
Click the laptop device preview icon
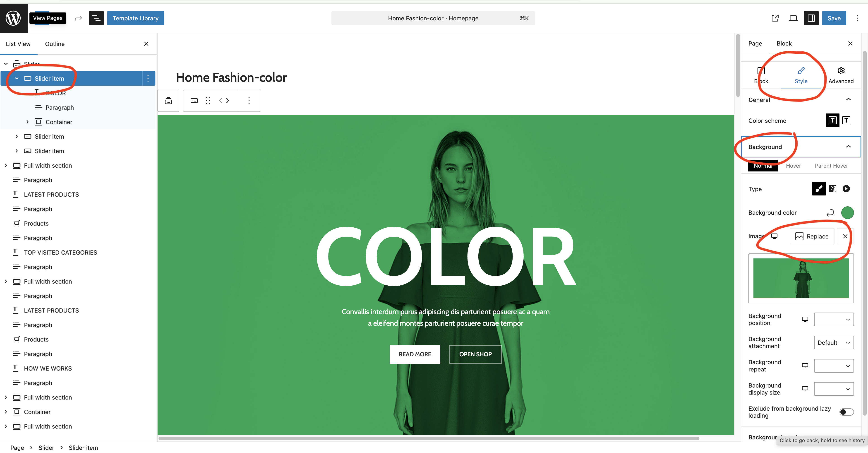(x=793, y=18)
